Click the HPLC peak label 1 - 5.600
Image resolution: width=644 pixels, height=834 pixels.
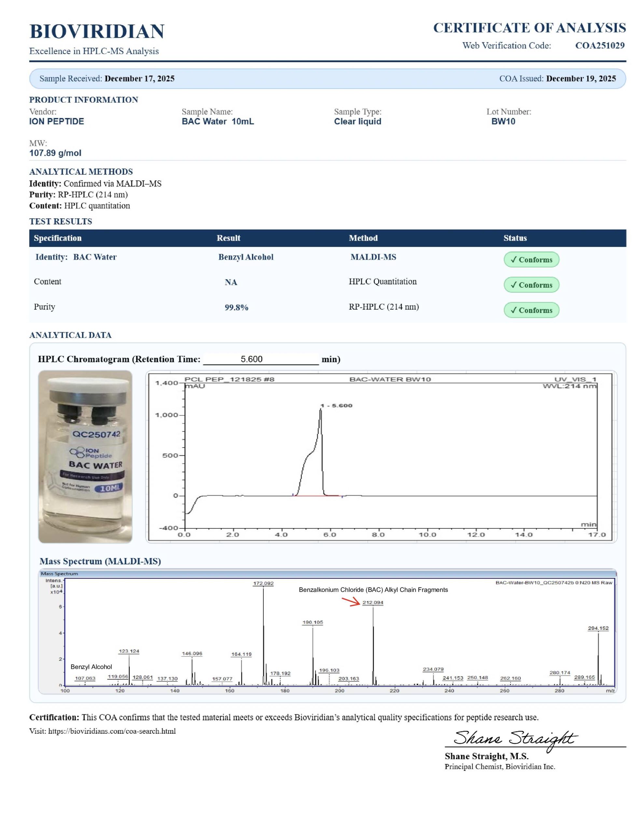click(x=336, y=406)
